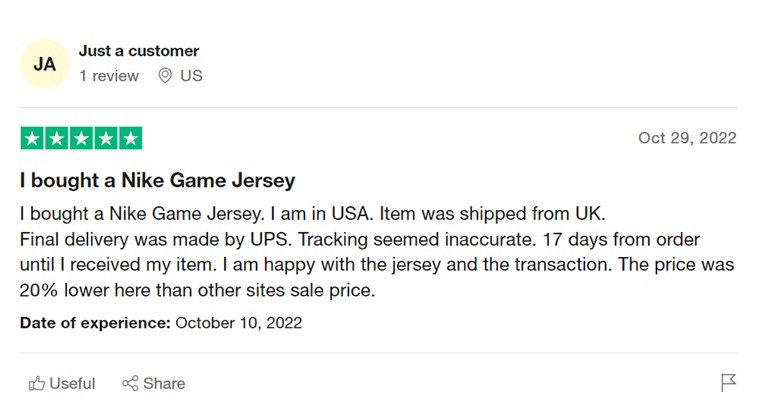Click the location pin icon next to US
The height and width of the screenshot is (415, 761).
coord(165,75)
